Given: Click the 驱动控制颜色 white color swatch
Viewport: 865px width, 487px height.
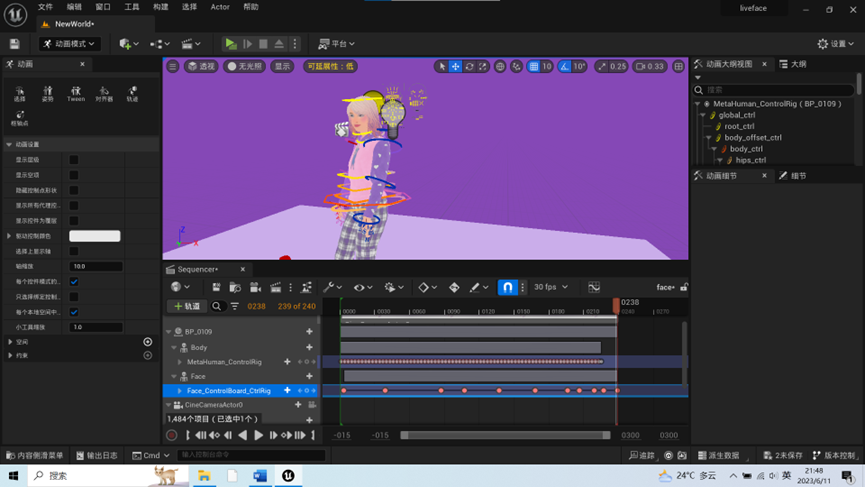Looking at the screenshot, I should (x=95, y=236).
